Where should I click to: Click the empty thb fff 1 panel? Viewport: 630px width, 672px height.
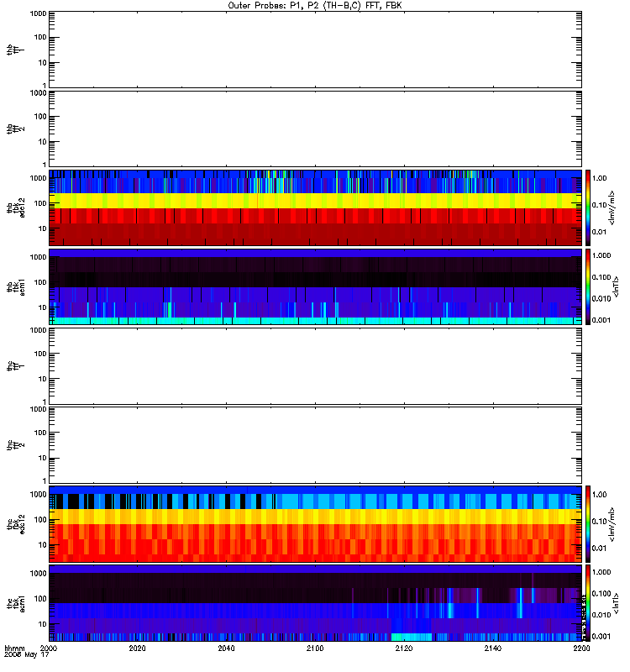point(315,50)
